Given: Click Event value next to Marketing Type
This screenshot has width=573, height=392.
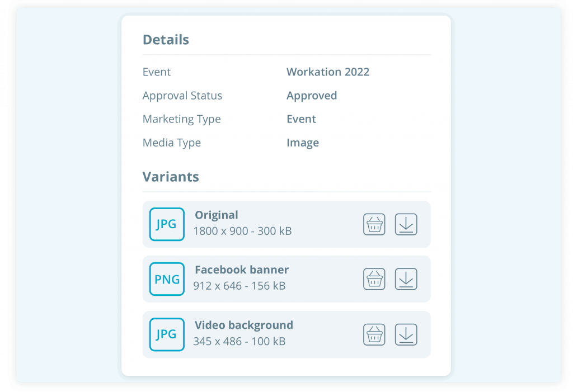Looking at the screenshot, I should click(301, 119).
